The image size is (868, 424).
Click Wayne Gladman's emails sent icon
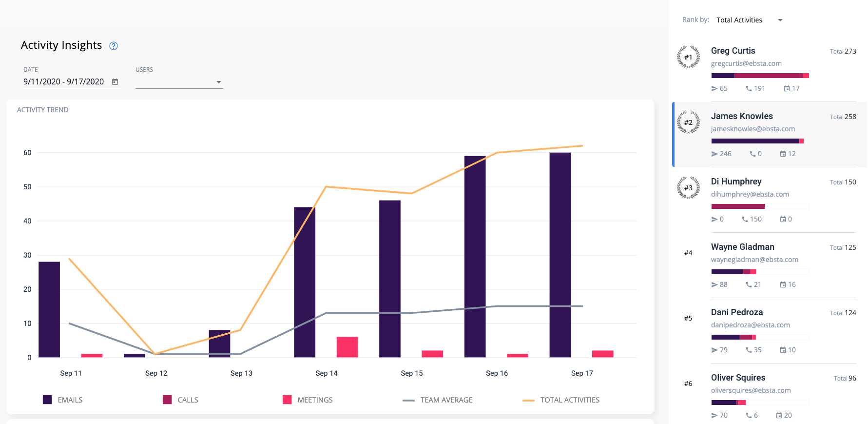pyautogui.click(x=714, y=285)
